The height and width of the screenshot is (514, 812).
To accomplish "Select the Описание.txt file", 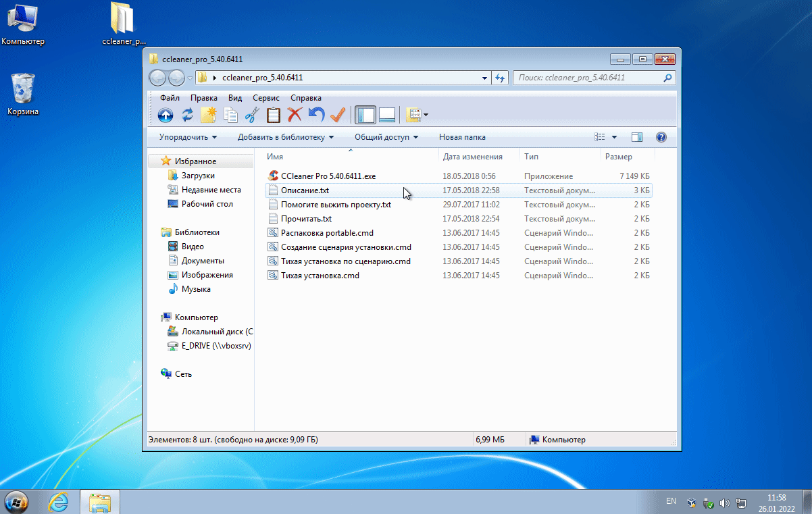I will click(x=459, y=190).
